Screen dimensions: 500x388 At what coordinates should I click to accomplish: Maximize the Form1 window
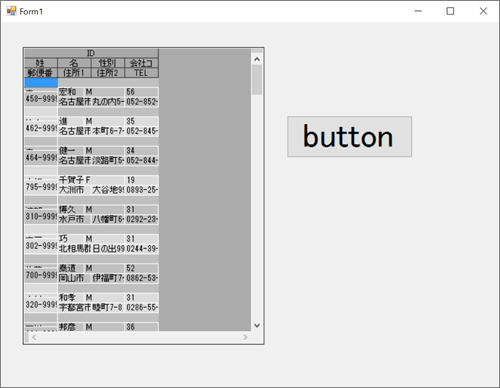(x=450, y=11)
